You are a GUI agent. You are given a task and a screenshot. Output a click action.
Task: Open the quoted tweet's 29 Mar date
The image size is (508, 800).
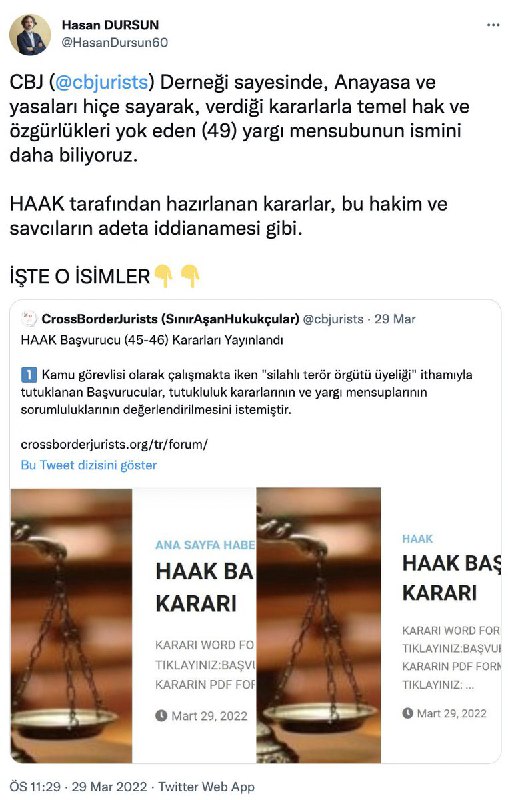(x=395, y=319)
